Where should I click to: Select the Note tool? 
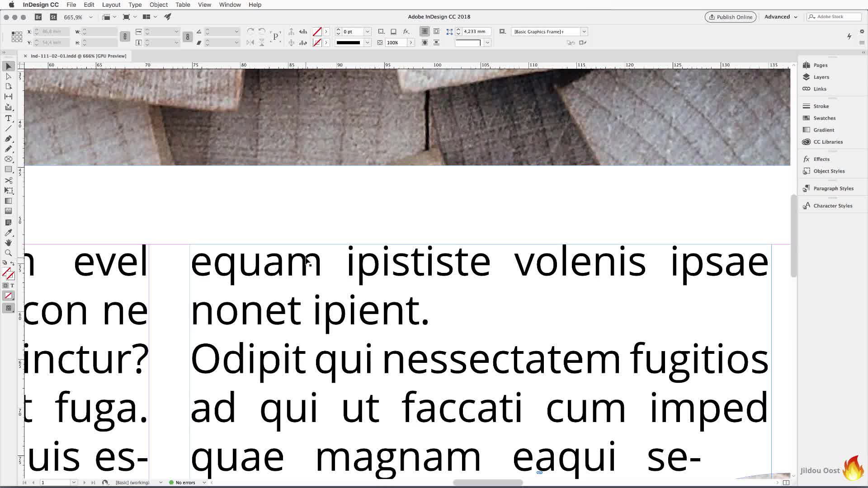point(8,222)
